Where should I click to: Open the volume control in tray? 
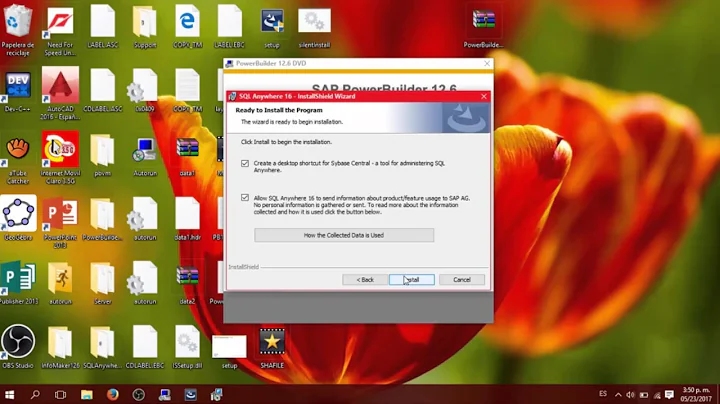pyautogui.click(x=630, y=395)
